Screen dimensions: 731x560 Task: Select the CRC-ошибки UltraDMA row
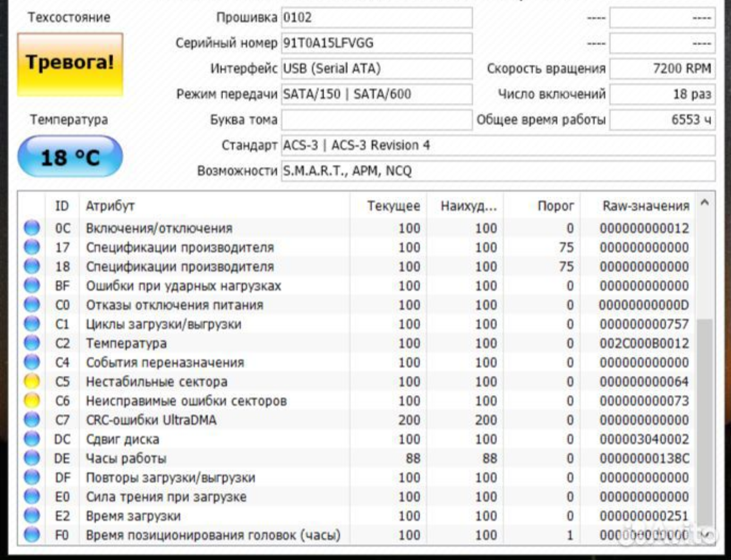tap(357, 420)
